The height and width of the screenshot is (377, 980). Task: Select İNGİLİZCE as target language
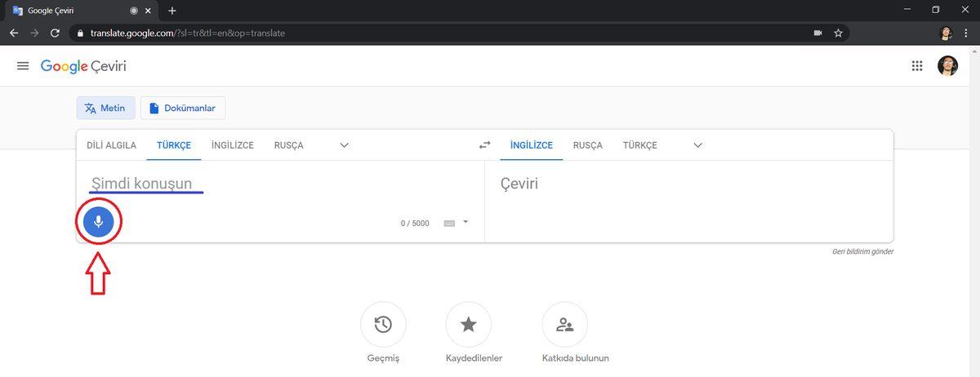click(532, 145)
